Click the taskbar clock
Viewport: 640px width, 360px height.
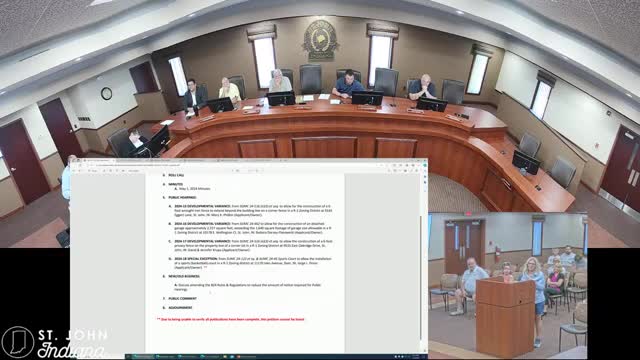coord(416,357)
